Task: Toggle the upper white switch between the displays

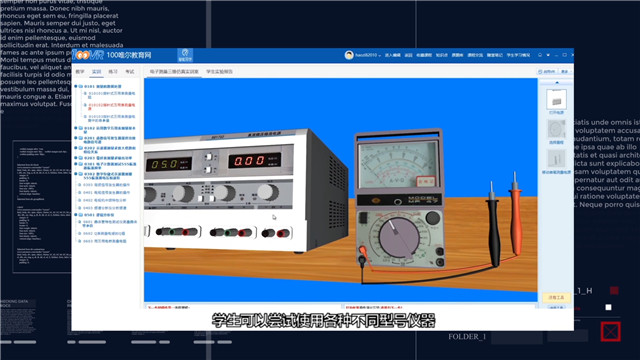Action: (209, 157)
